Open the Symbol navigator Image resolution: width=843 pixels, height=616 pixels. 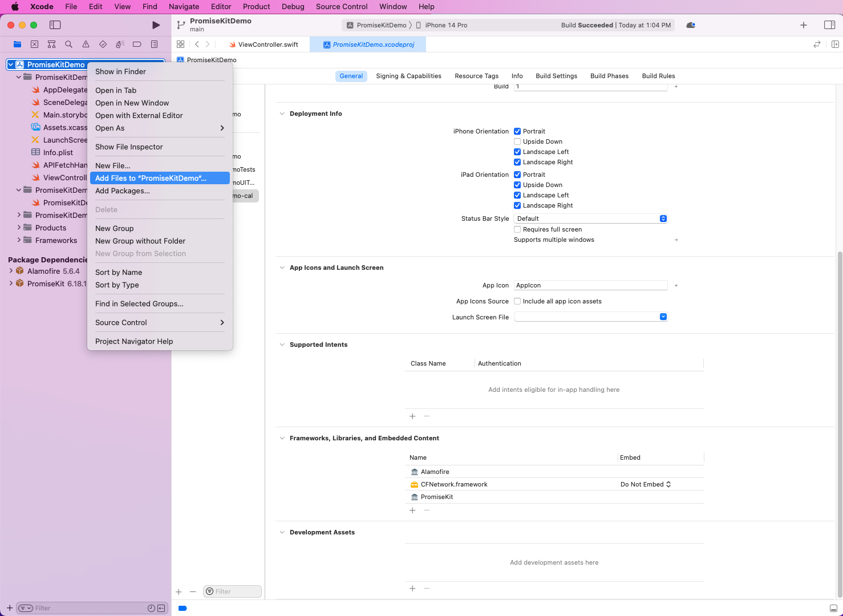tap(51, 44)
